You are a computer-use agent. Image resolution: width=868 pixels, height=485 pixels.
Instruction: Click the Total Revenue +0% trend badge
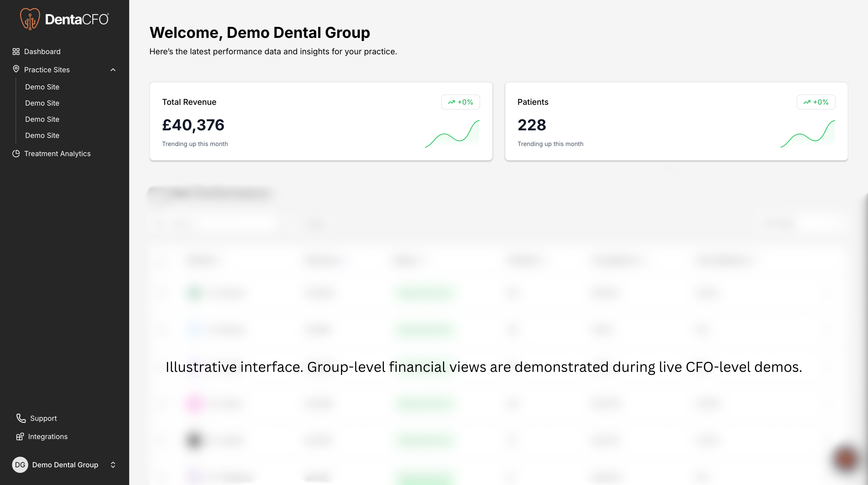coord(460,102)
